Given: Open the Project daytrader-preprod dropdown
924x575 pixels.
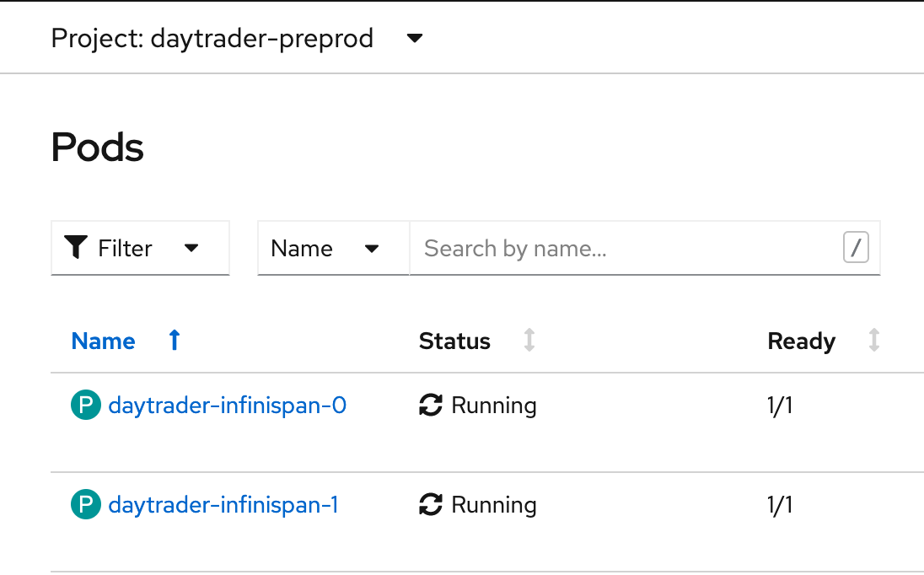Looking at the screenshot, I should (237, 38).
